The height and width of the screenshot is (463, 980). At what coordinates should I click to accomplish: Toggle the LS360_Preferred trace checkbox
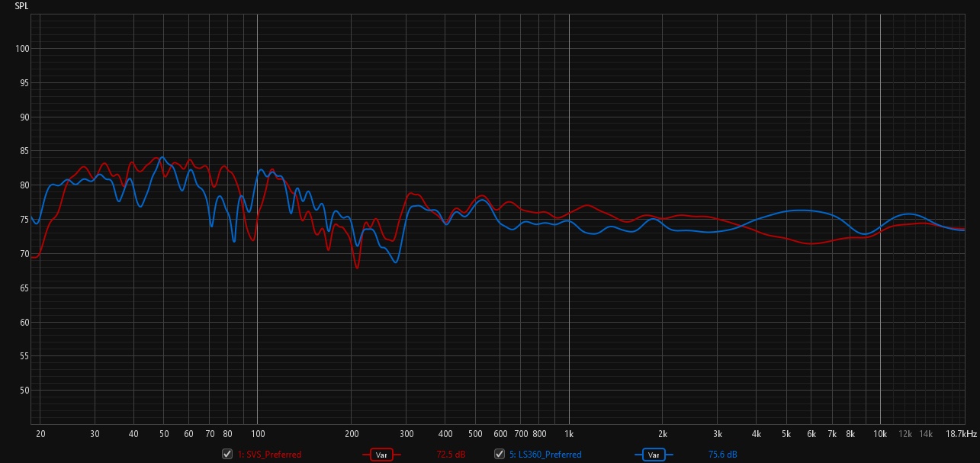click(x=500, y=455)
